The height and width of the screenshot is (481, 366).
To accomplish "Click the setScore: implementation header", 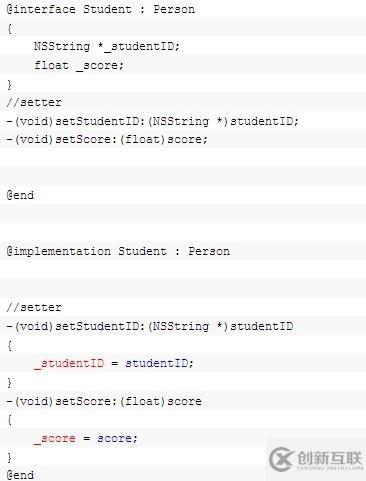I will coord(104,401).
